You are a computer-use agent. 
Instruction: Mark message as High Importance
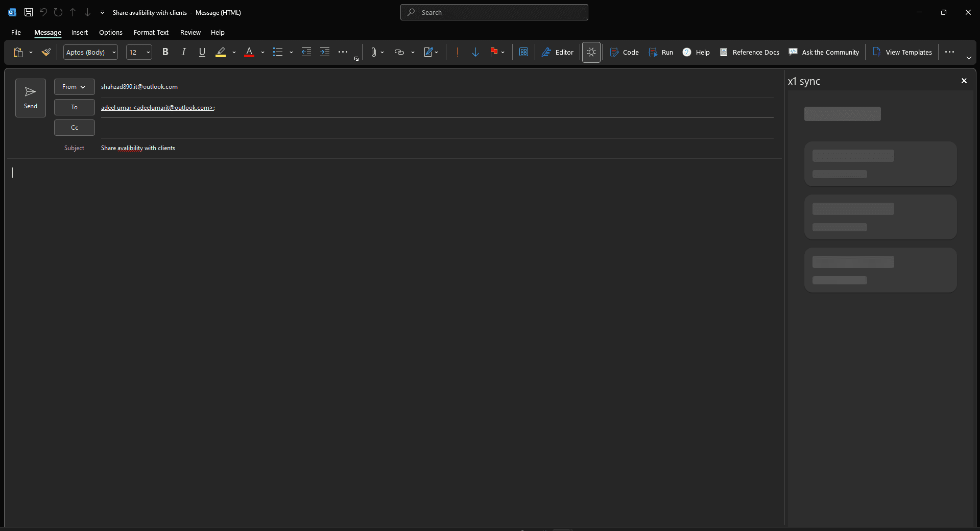[x=458, y=52]
